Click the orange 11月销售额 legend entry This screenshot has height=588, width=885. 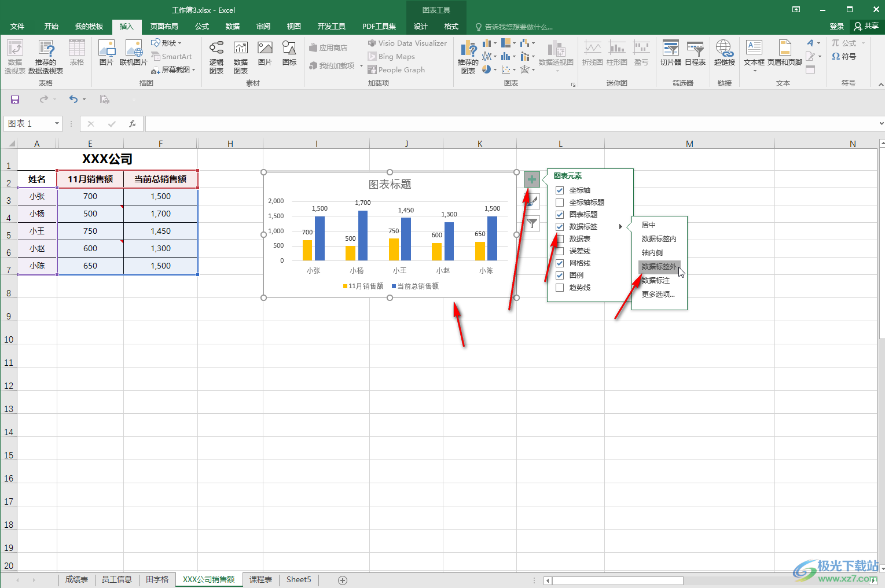click(x=363, y=286)
